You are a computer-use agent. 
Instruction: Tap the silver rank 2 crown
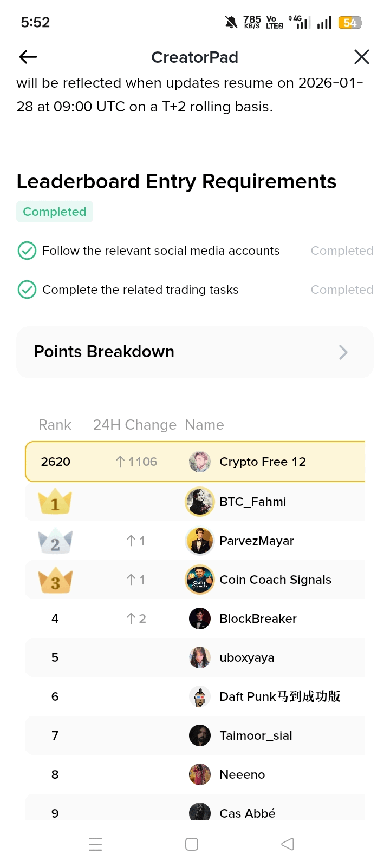tap(55, 541)
